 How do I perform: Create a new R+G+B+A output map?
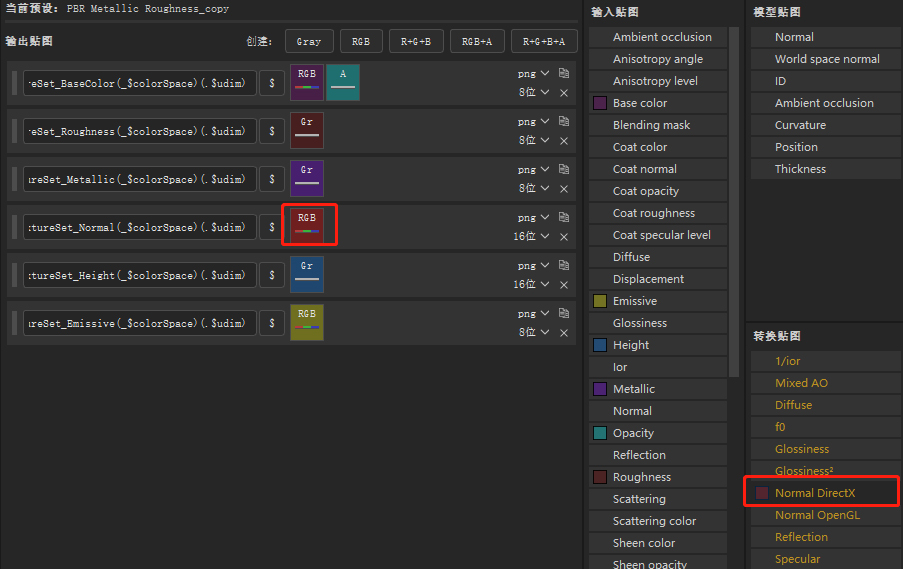click(544, 41)
